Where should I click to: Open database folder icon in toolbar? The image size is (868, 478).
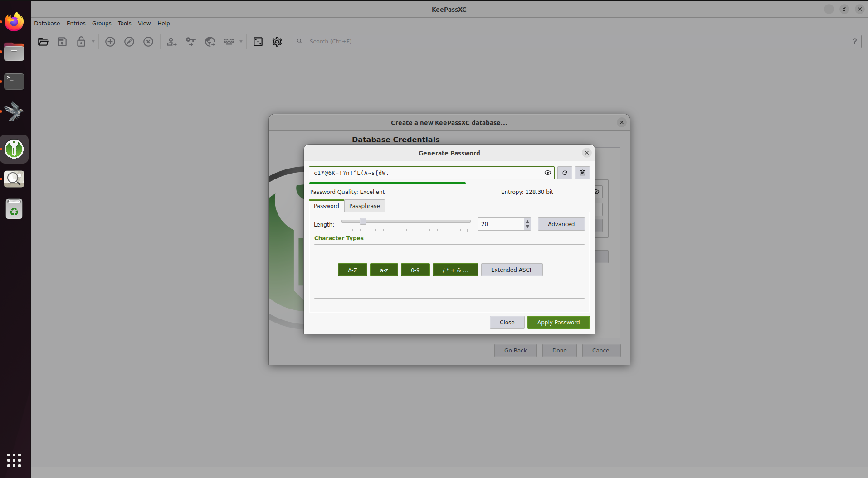tap(43, 42)
